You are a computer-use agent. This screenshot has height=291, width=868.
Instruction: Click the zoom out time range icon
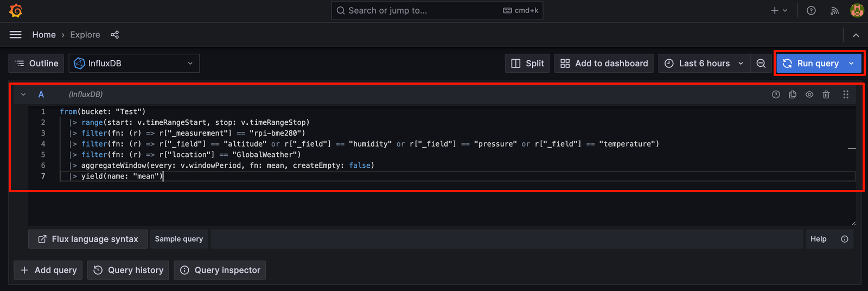(761, 64)
